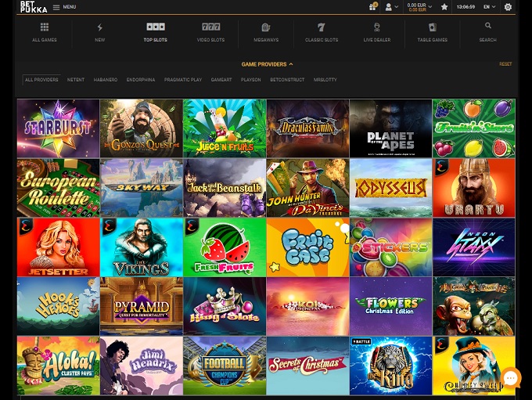
Task: Collapse the Game Providers section
Action: pyautogui.click(x=267, y=64)
